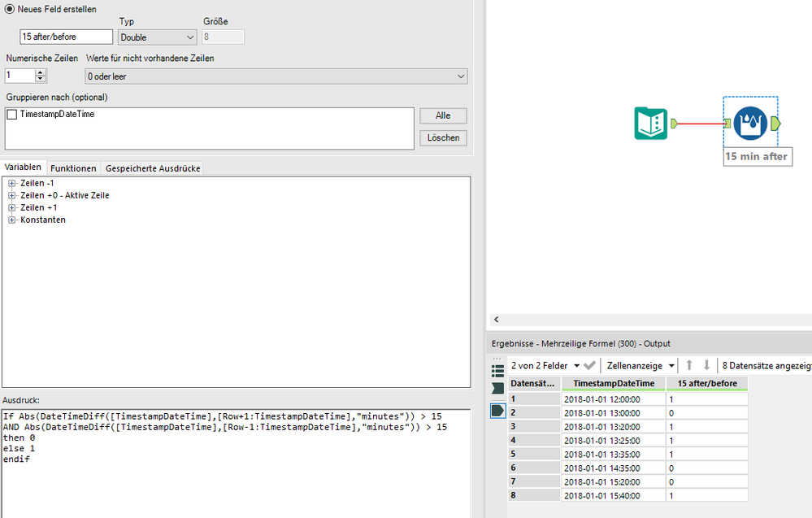Click into the Ausdruck expression editor
The height and width of the screenshot is (518, 812).
click(x=237, y=463)
